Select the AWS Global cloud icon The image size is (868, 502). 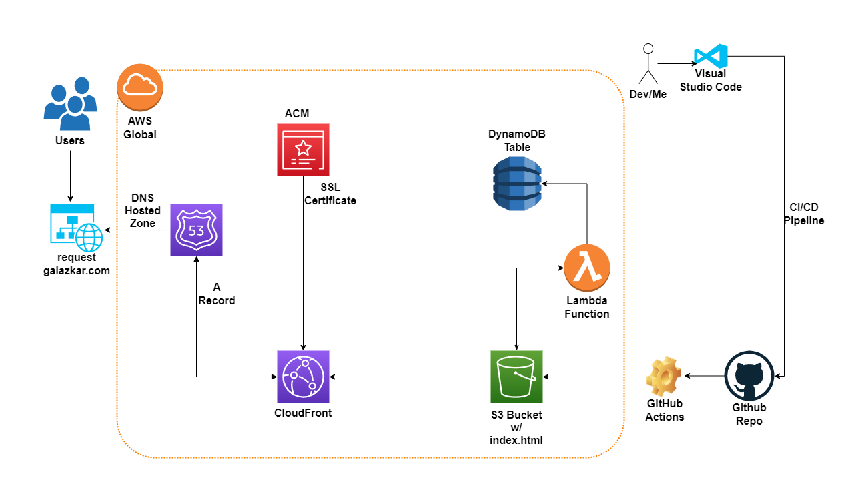click(x=140, y=87)
